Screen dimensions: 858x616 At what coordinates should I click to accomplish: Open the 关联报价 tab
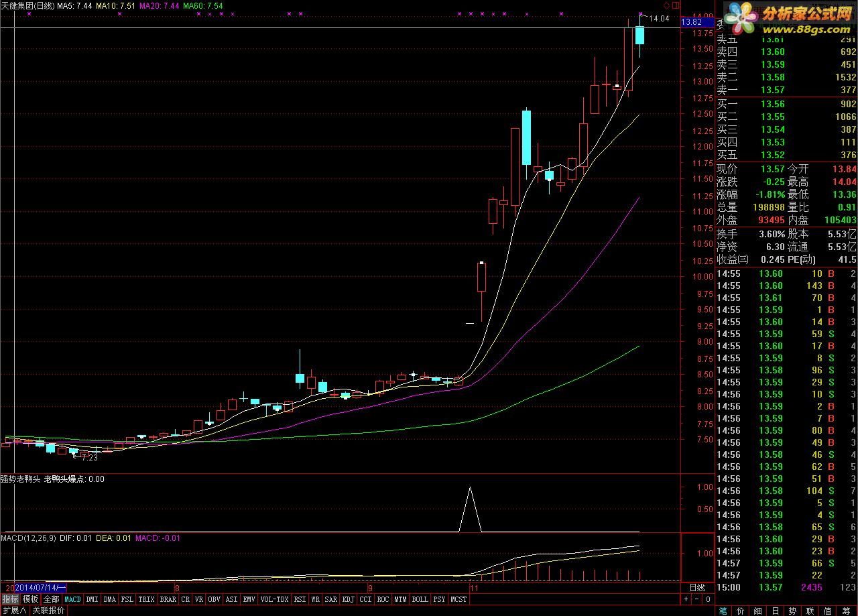pos(48,611)
